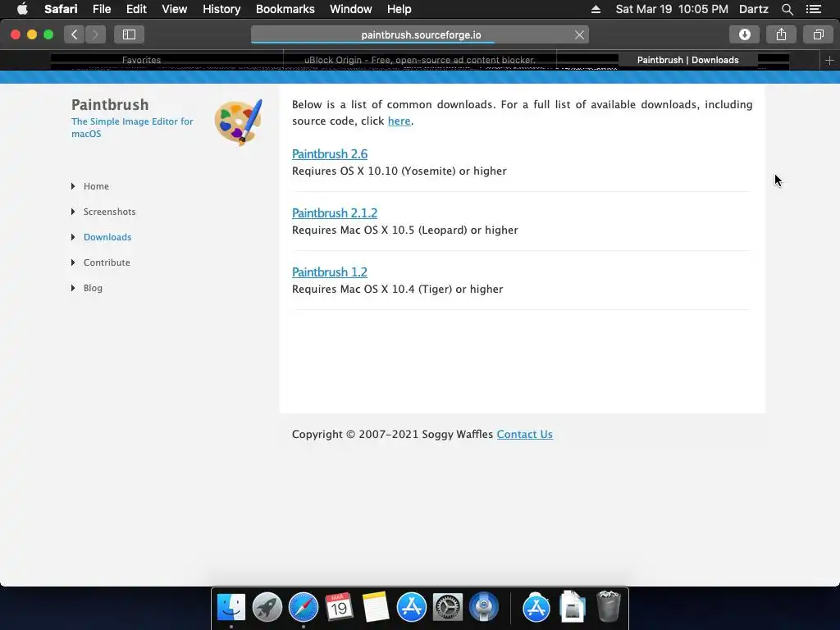
Task: Open the blue round app beside System Preferences
Action: click(x=484, y=607)
